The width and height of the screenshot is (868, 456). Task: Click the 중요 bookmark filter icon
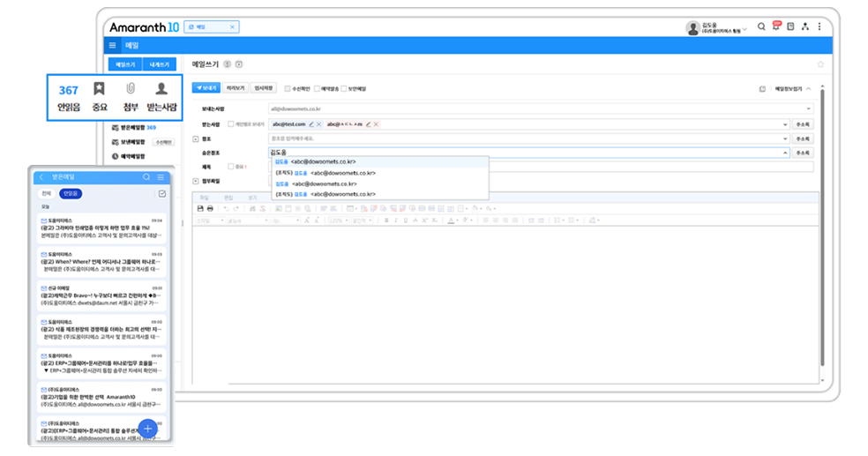point(99,88)
